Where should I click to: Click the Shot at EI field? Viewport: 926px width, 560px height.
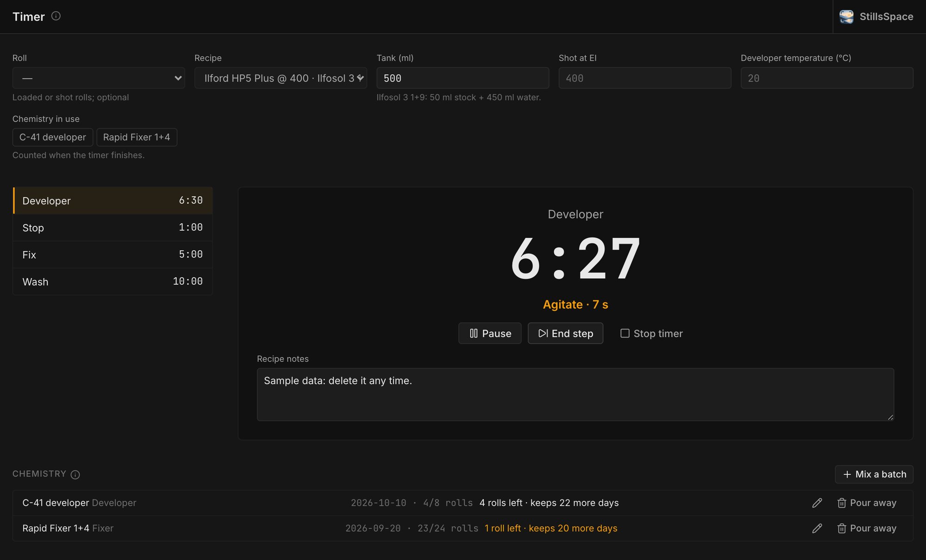pyautogui.click(x=645, y=78)
